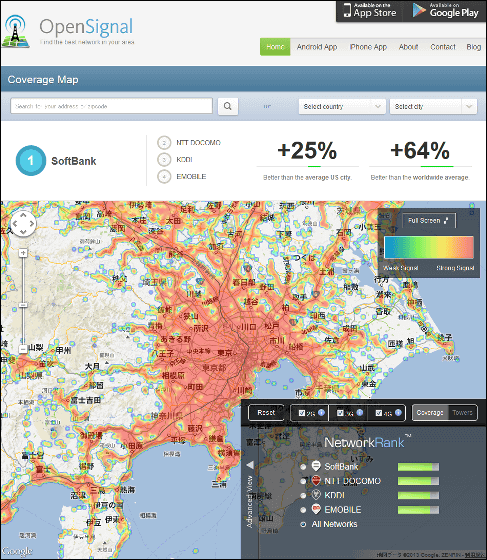Select the KDDI radio button
The width and height of the screenshot is (487, 560).
click(303, 495)
